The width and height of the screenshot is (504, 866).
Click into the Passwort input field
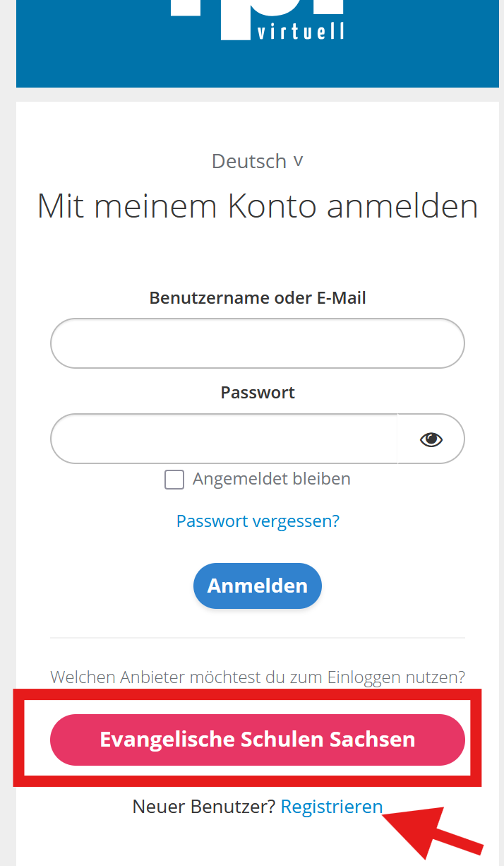point(224,439)
